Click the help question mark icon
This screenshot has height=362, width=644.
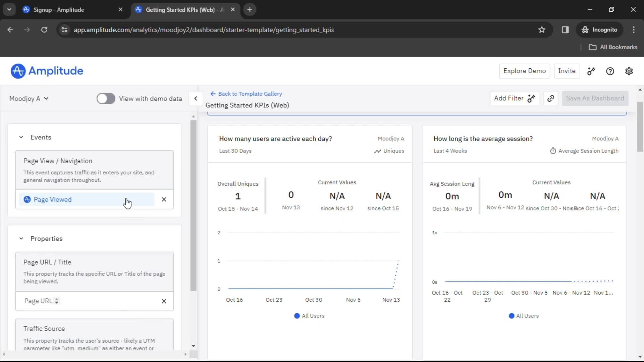coord(610,71)
